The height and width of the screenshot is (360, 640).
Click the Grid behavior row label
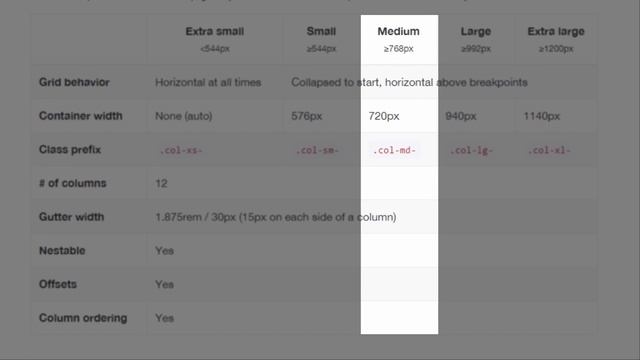(x=74, y=82)
